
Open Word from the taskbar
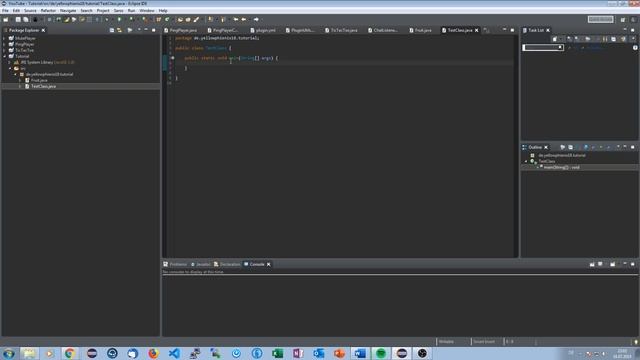point(360,353)
